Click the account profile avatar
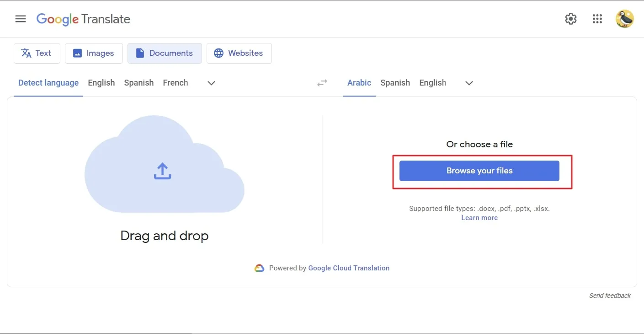The image size is (644, 334). [625, 19]
